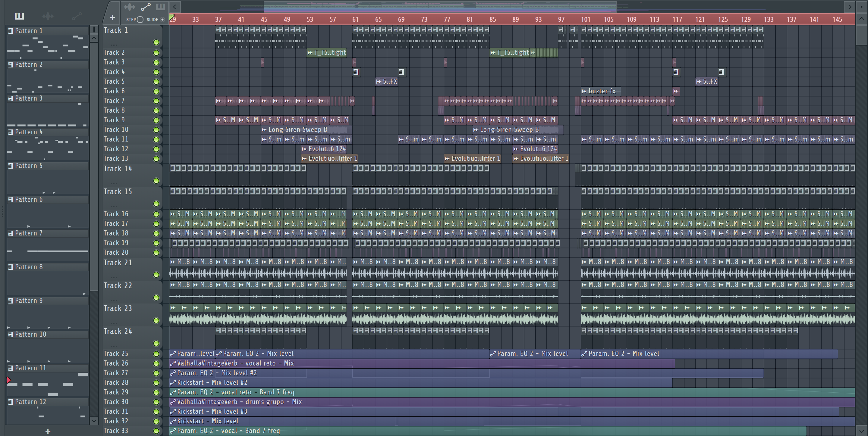Click the red selected-pattern arrow near Pattern 11
This screenshot has height=436, width=868.
[x=9, y=381]
